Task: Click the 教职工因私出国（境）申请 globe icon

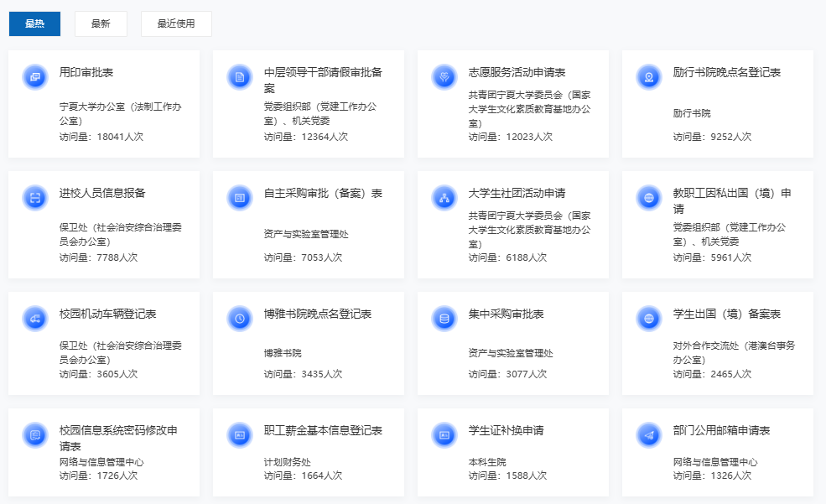Action: click(649, 198)
